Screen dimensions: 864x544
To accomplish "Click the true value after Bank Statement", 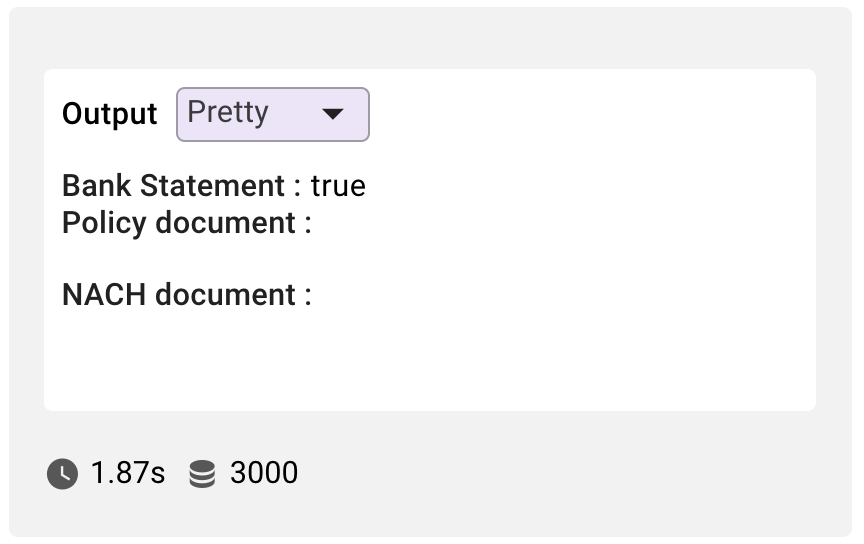I will (x=338, y=186).
